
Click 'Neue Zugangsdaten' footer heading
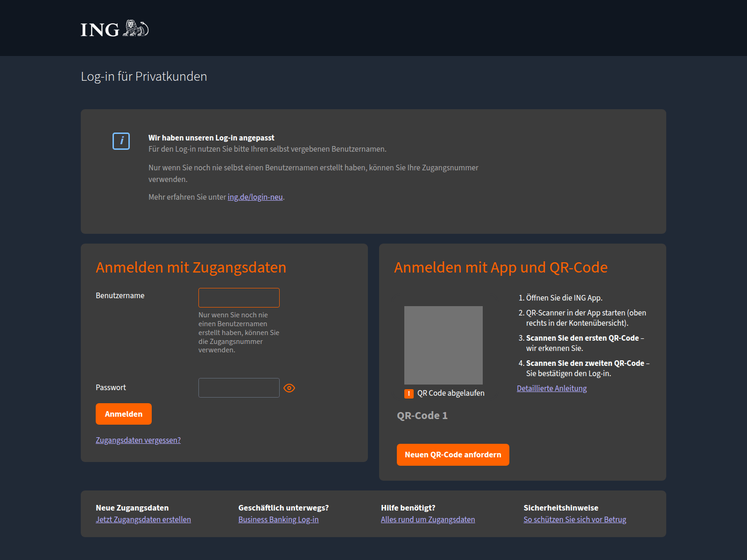click(x=132, y=508)
